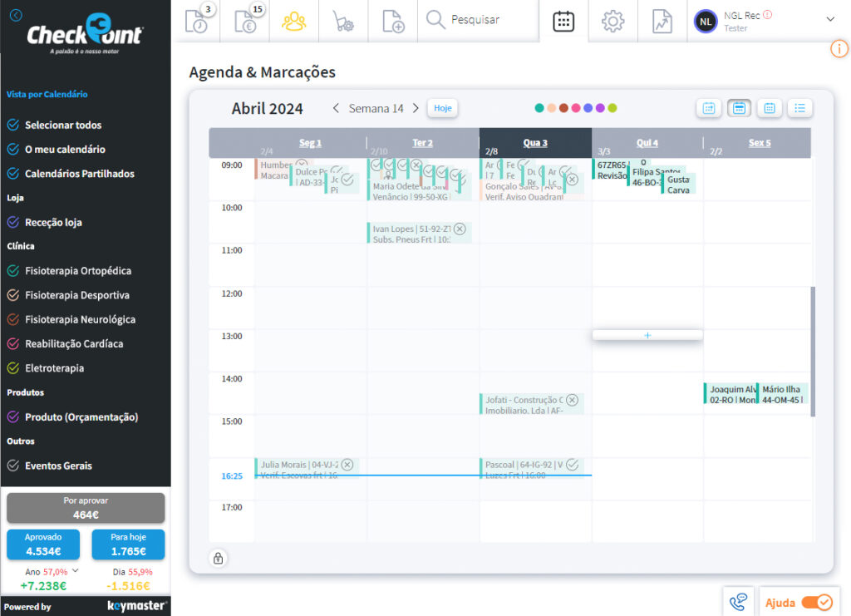851x616 pixels.
Task: Click the new document plus icon
Action: [x=392, y=21]
